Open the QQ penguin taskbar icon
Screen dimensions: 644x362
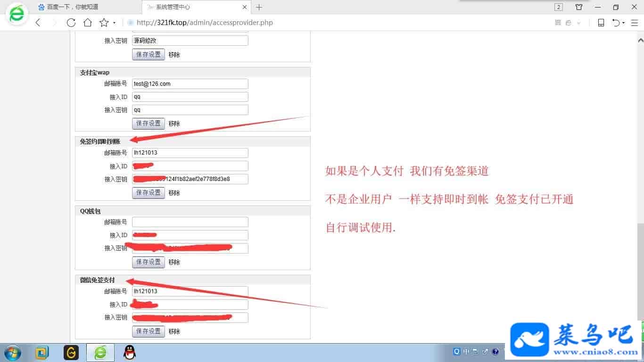tap(129, 353)
